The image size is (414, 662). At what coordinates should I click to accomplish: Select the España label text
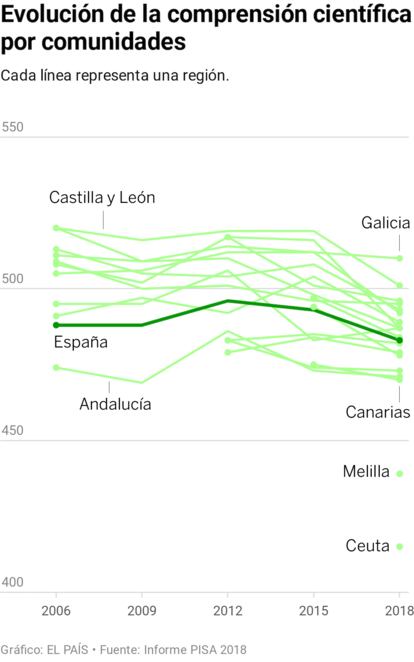tap(81, 342)
